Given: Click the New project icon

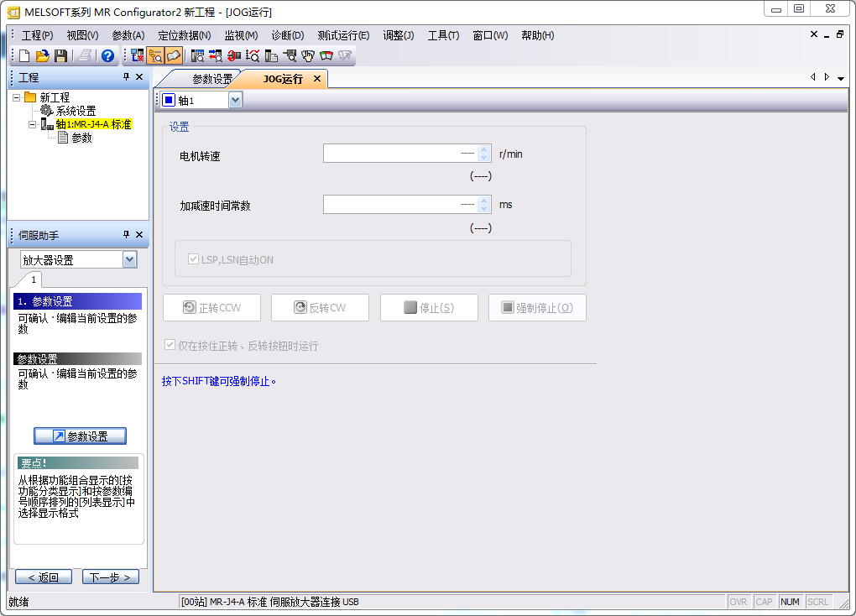Looking at the screenshot, I should coord(24,56).
